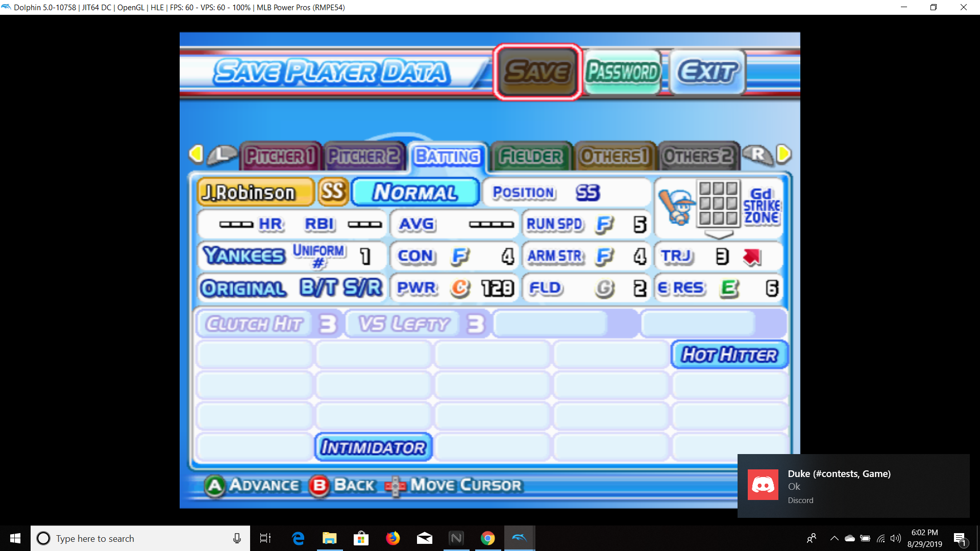The height and width of the screenshot is (551, 980).
Task: Open the Others 1 tab
Action: [x=615, y=156]
